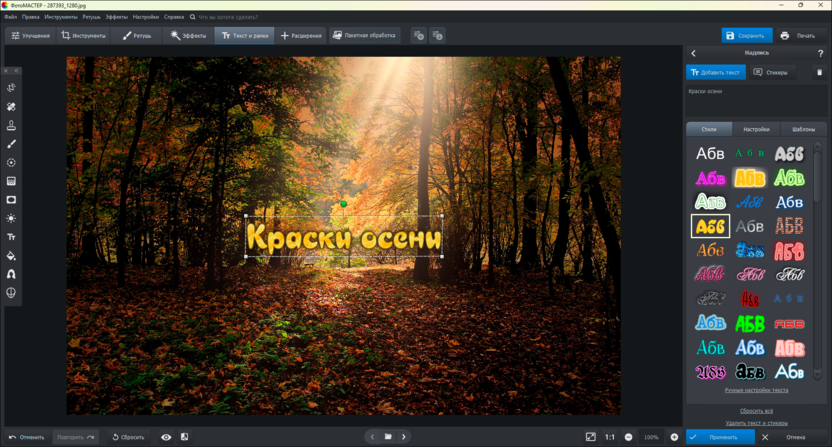
Task: Click the Сохранить button
Action: pos(747,35)
